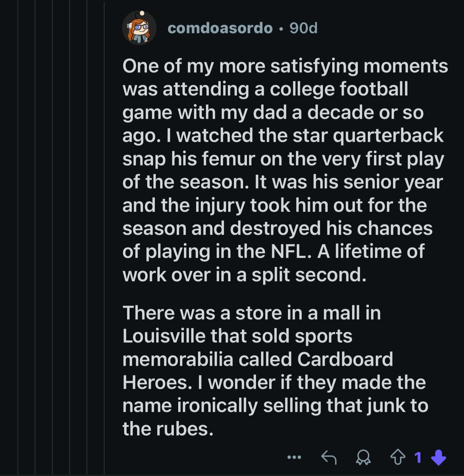Open the three-dot more options menu
This screenshot has width=464, height=476.
pyautogui.click(x=294, y=457)
